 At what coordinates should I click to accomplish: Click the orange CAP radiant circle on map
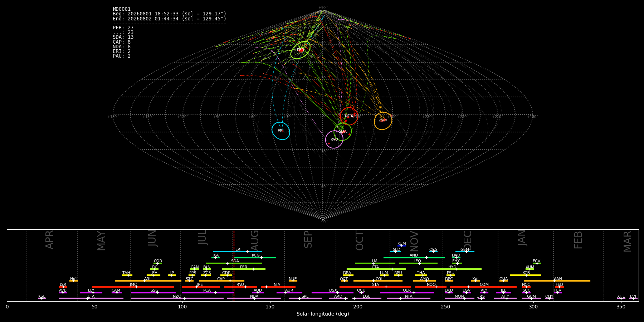click(383, 121)
